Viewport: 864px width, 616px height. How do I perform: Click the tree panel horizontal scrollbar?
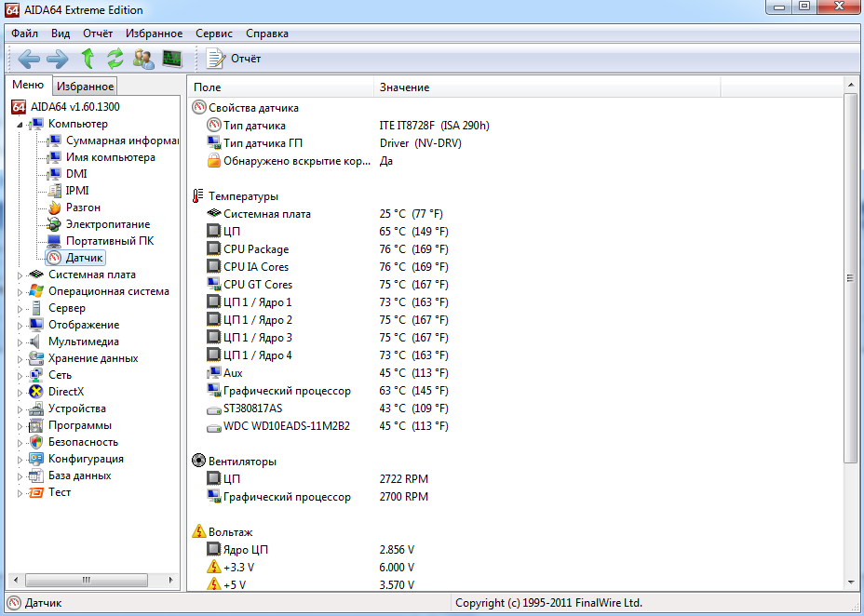[89, 580]
